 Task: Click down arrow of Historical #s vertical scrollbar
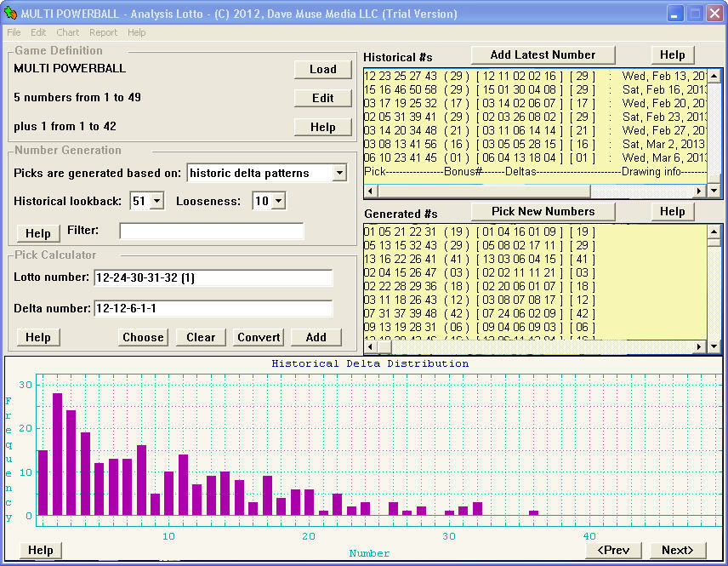tap(714, 191)
